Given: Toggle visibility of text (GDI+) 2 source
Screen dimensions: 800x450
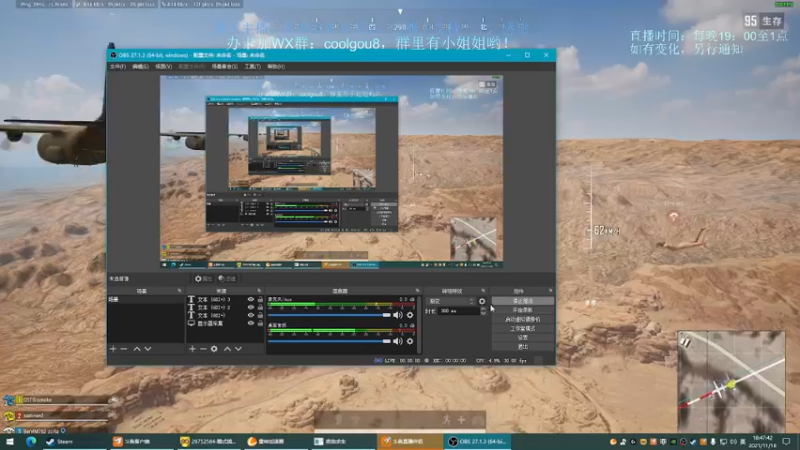Looking at the screenshot, I should 251,308.
